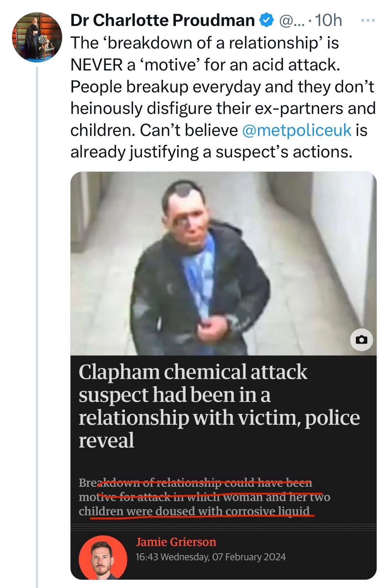The height and width of the screenshot is (588, 389).
Task: Click the Clapham chemical attack headline
Action: [x=220, y=406]
